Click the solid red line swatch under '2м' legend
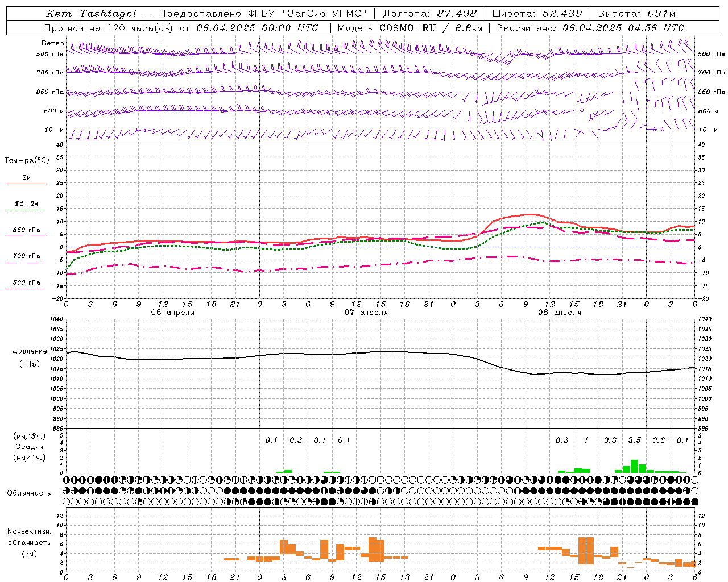 point(26,184)
